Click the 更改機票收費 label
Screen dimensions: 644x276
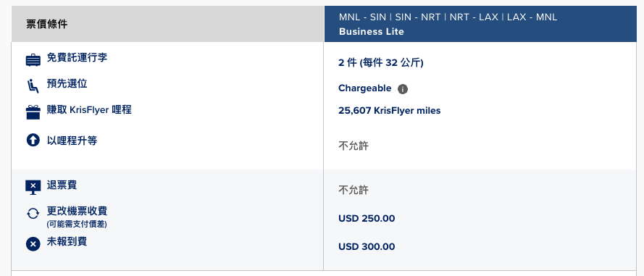point(77,211)
